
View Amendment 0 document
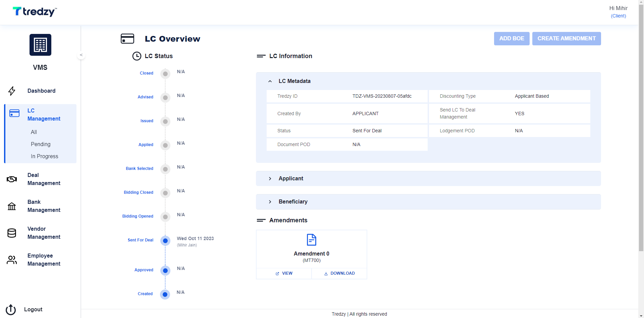coord(284,273)
